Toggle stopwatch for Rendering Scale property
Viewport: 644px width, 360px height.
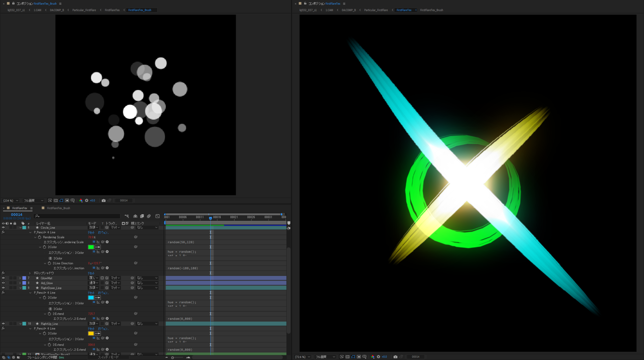(40, 237)
